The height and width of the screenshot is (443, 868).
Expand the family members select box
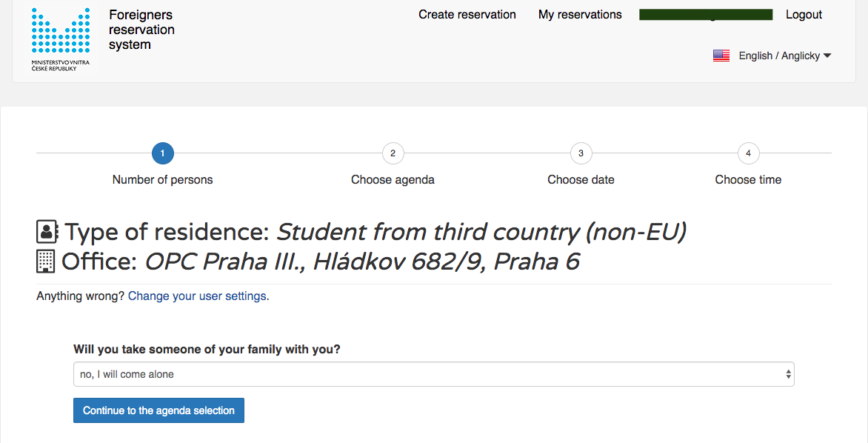(x=433, y=374)
